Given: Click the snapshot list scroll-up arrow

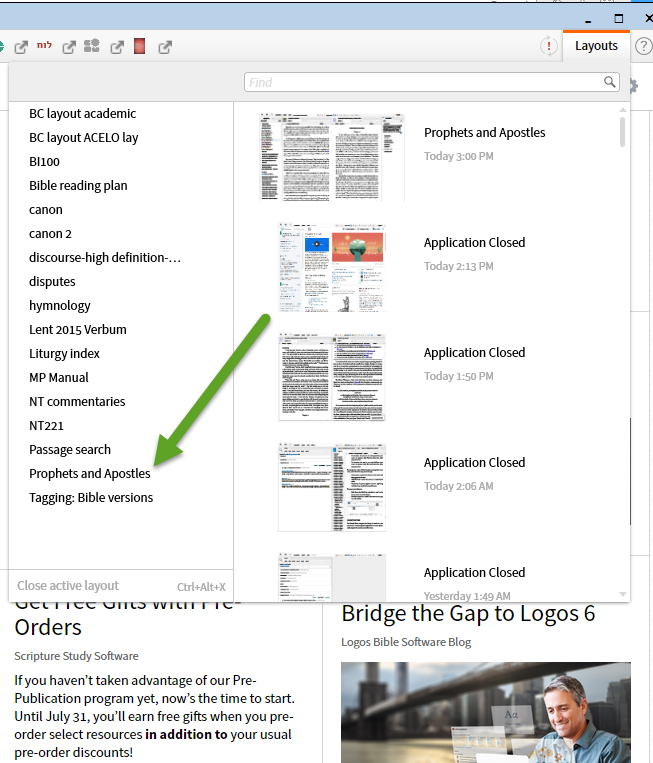Looking at the screenshot, I should coord(622,110).
